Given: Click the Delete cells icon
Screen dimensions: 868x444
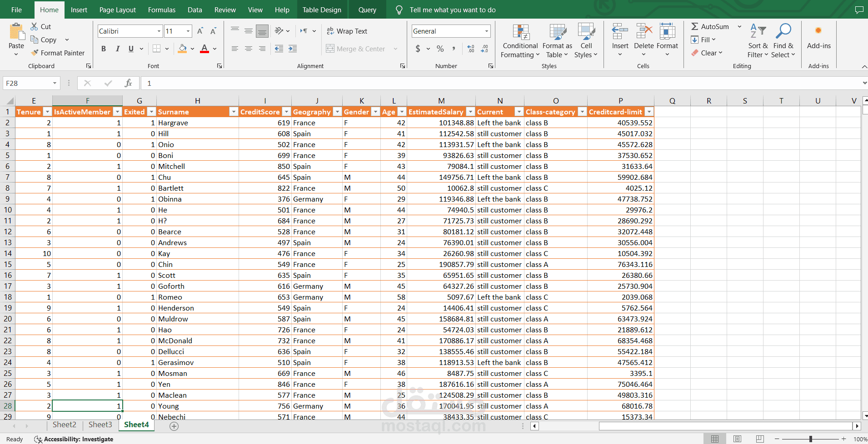Looking at the screenshot, I should pyautogui.click(x=644, y=32).
